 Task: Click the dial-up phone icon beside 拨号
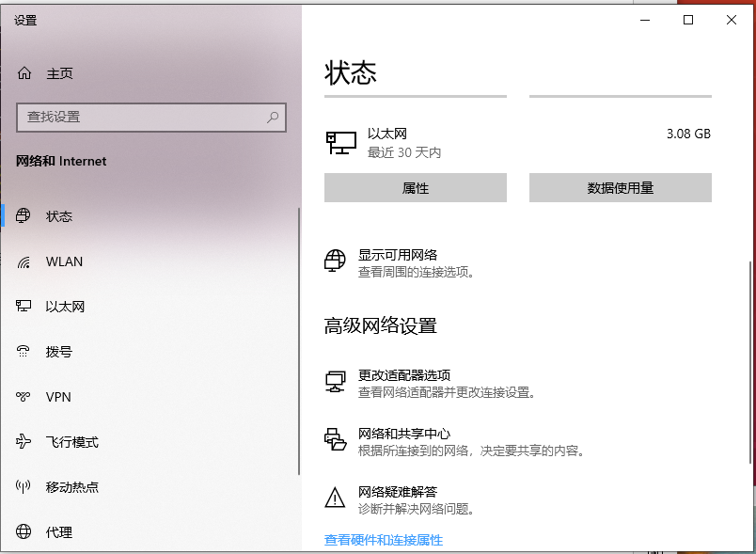pos(24,351)
